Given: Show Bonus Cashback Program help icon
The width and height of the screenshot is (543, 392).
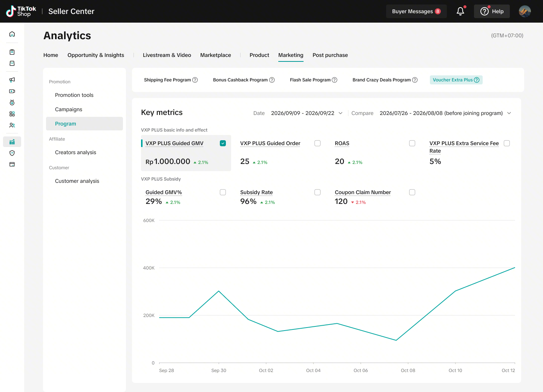Looking at the screenshot, I should tap(272, 80).
